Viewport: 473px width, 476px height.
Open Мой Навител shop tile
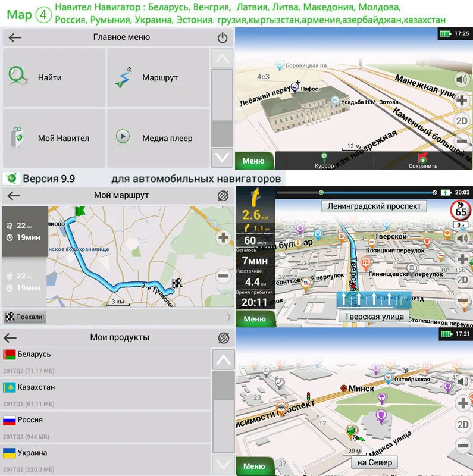(54, 138)
